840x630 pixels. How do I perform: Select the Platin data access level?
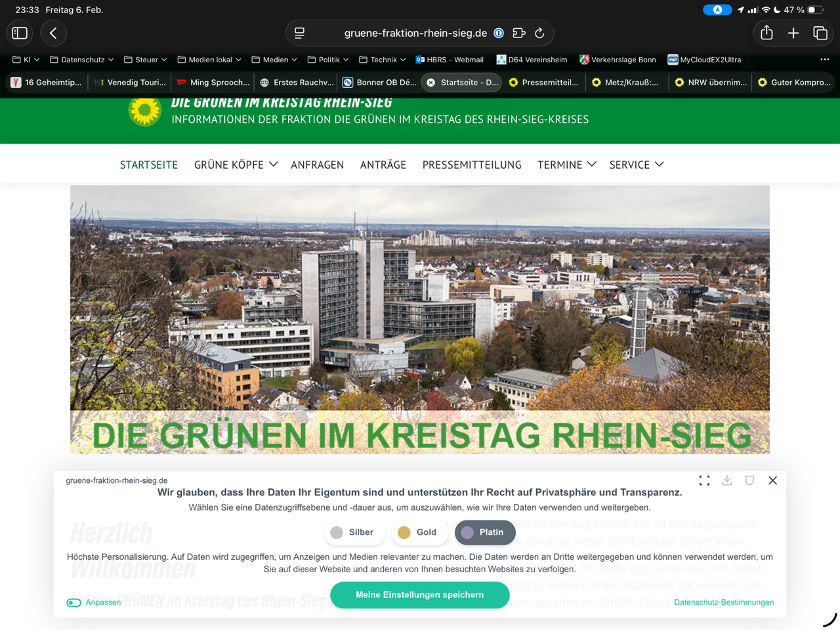[484, 532]
